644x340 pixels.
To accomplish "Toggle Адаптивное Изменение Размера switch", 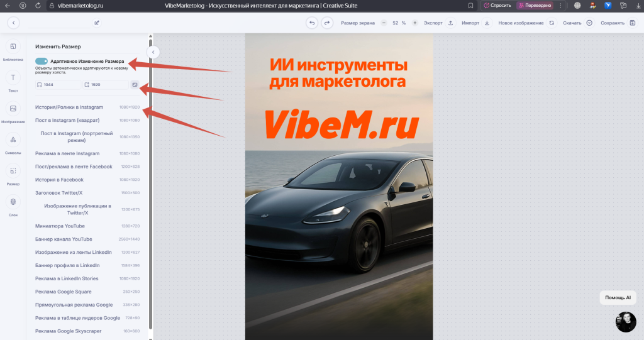I will click(42, 61).
